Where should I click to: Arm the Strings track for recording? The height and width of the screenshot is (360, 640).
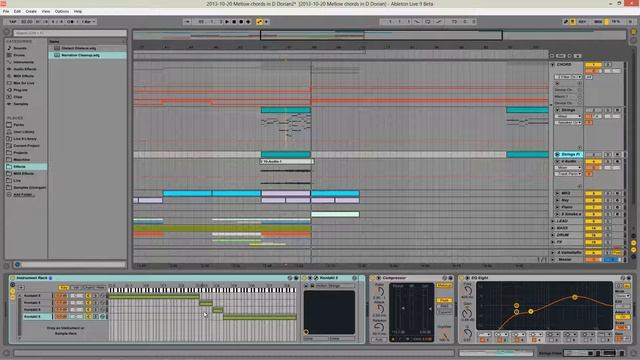[617, 110]
